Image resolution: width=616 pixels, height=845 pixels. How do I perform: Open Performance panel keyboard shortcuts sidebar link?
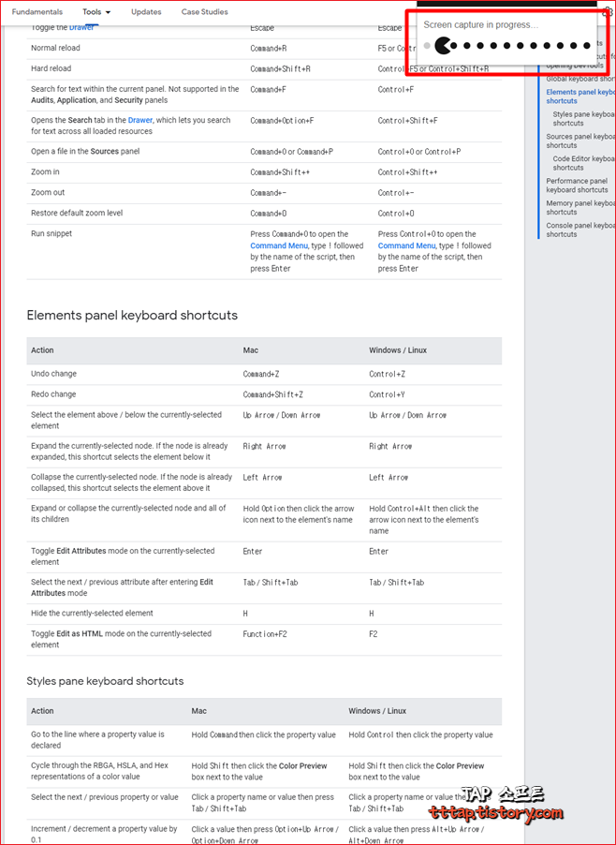click(578, 185)
